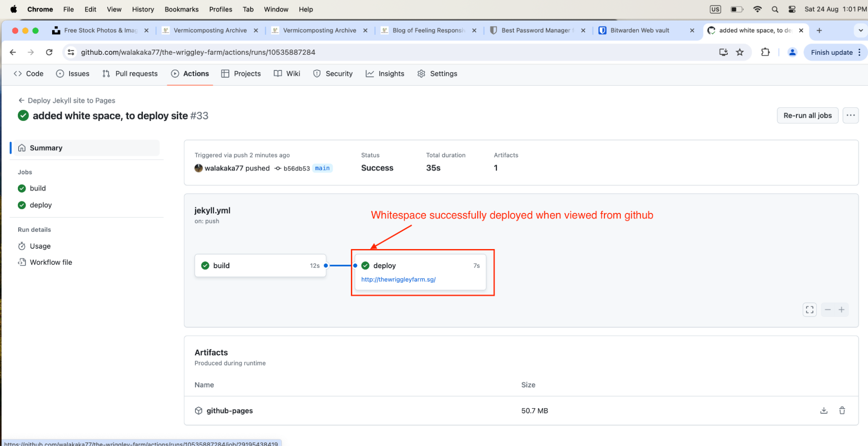The image size is (868, 446).
Task: Click the browser Back arrow
Action: pyautogui.click(x=13, y=52)
